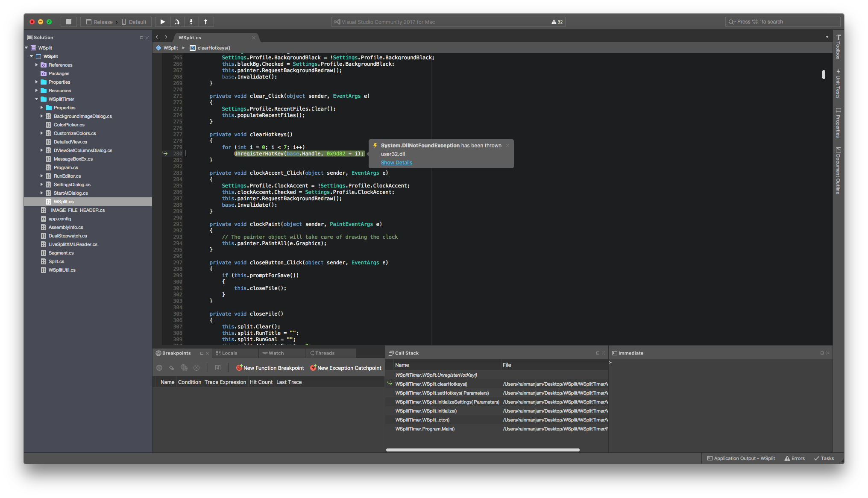Select the Step Out debugger icon
The width and height of the screenshot is (868, 498).
tap(205, 21)
